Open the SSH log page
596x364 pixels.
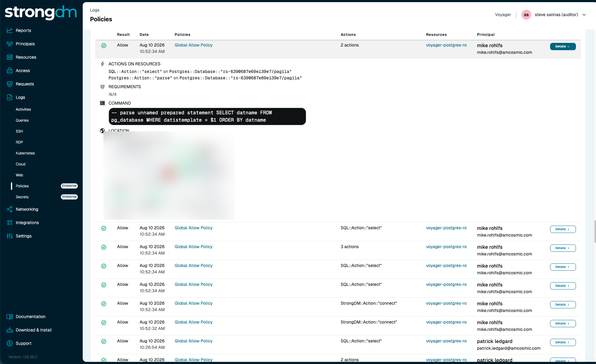click(19, 131)
